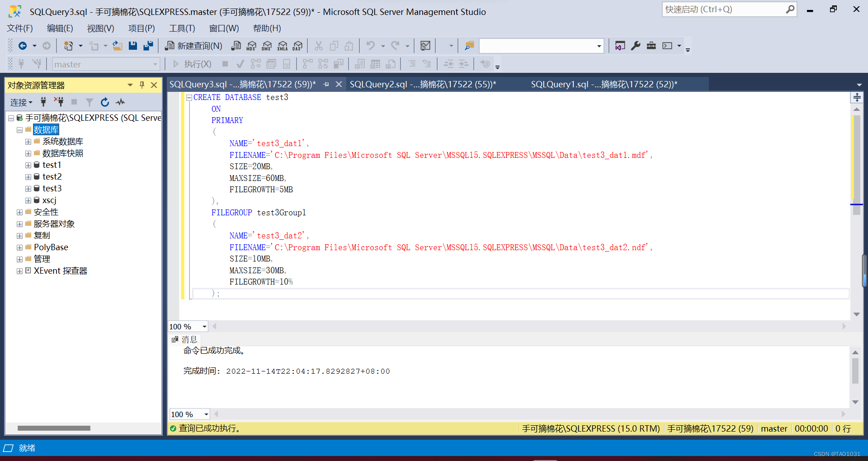Viewport: 868px width, 461px height.
Task: Click the DMX query icon
Action: coord(267,46)
